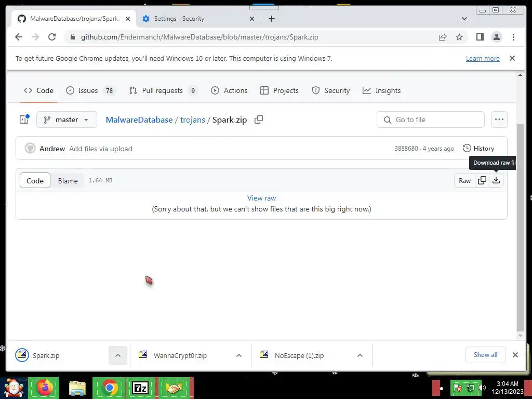The height and width of the screenshot is (399, 532).
Task: Close the MalwareDatabase tab
Action: pyautogui.click(x=128, y=19)
